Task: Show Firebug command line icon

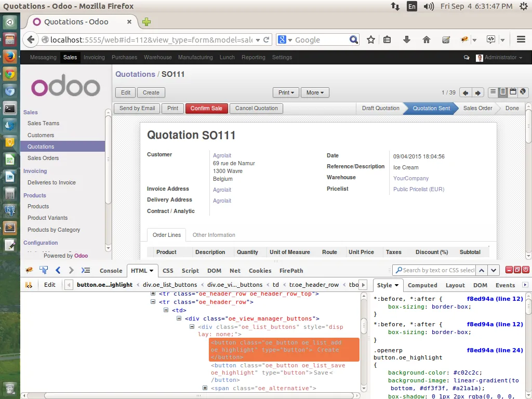Action: (x=86, y=270)
